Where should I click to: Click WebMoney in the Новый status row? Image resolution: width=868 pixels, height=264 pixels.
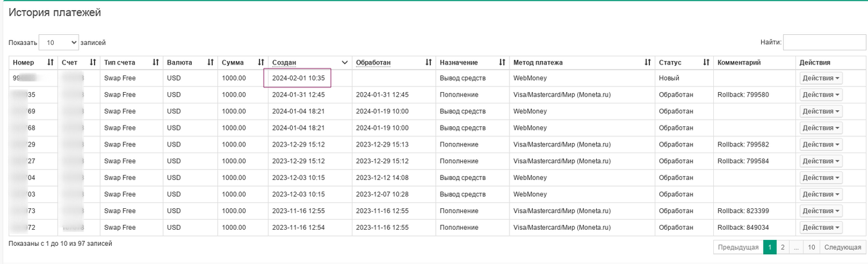coord(530,79)
